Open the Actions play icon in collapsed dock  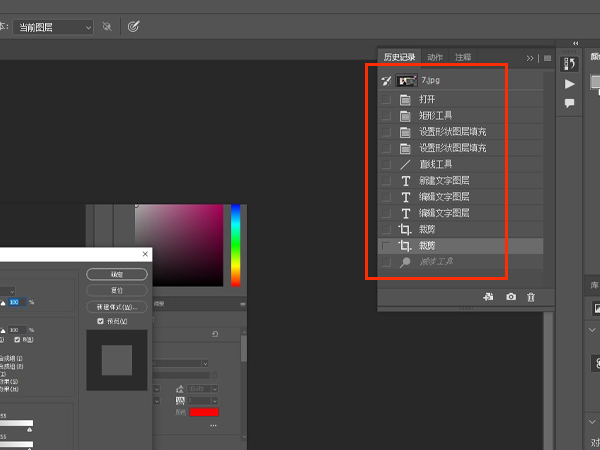point(569,84)
